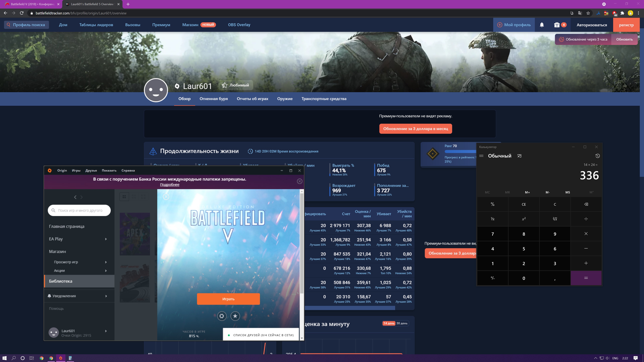Viewport: 644px width, 362px height.
Task: Select the large grid view in Origin library
Action: click(x=124, y=197)
